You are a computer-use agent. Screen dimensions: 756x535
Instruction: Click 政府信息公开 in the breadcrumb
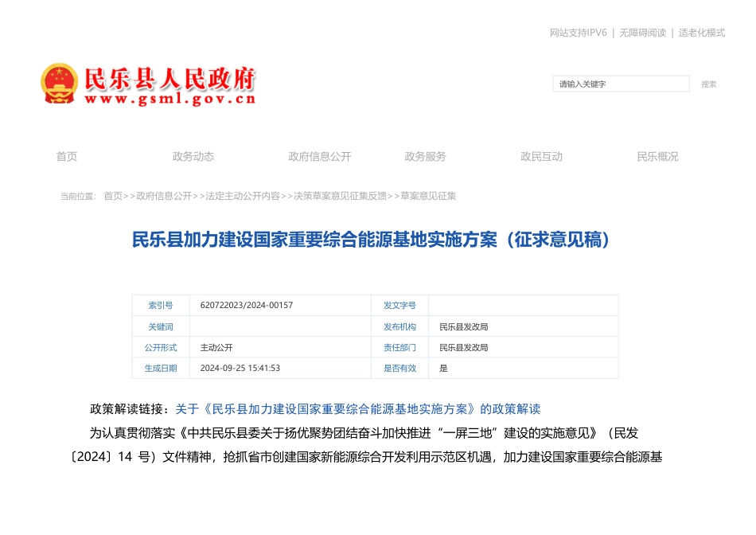[164, 196]
